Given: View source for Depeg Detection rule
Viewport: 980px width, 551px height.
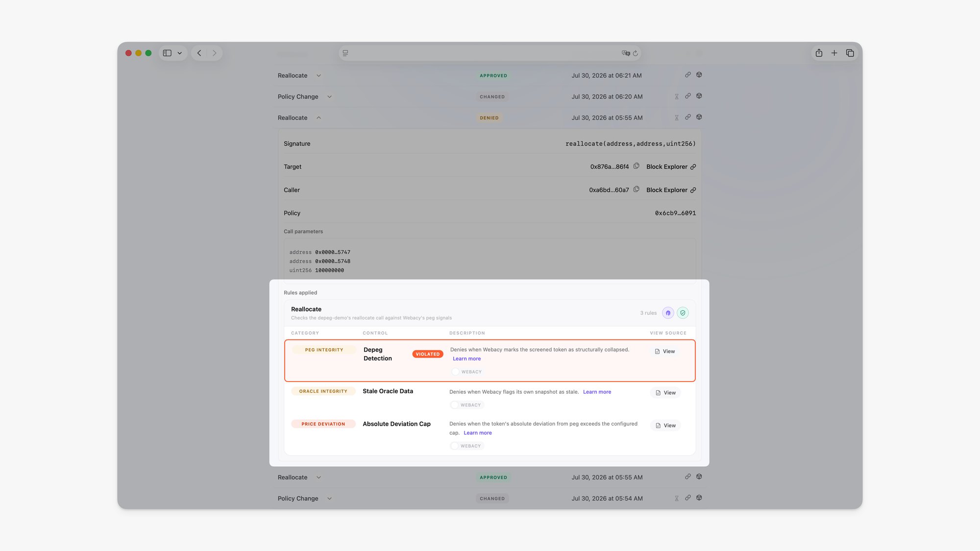Looking at the screenshot, I should coord(665,352).
